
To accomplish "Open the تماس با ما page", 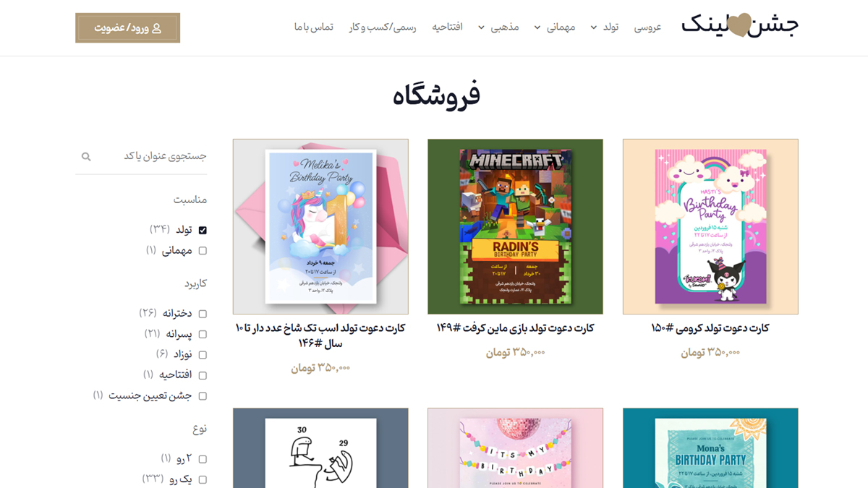I will (x=313, y=27).
